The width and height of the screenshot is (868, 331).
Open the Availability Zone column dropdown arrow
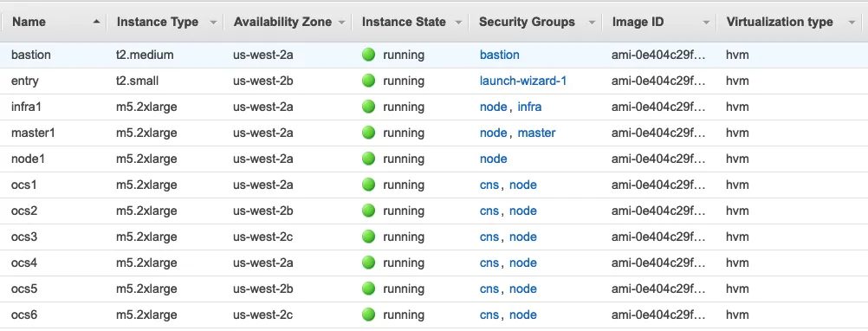click(x=341, y=23)
